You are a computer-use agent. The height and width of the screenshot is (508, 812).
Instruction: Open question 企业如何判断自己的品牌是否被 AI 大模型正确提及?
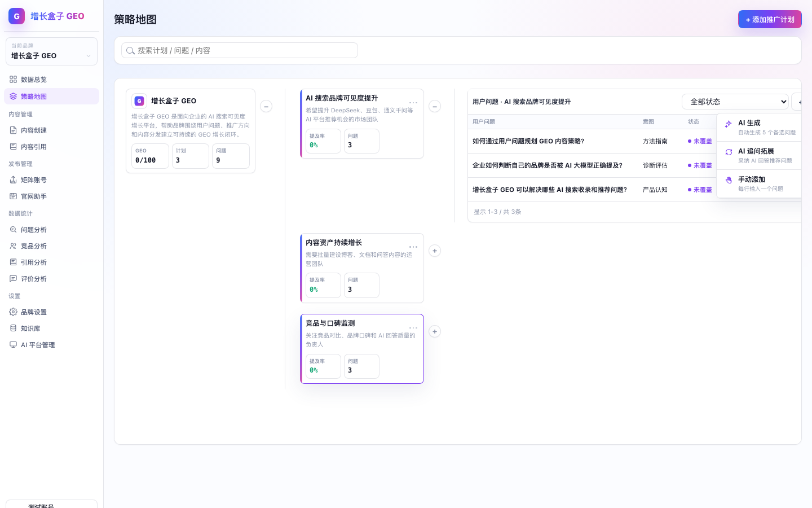[548, 165]
